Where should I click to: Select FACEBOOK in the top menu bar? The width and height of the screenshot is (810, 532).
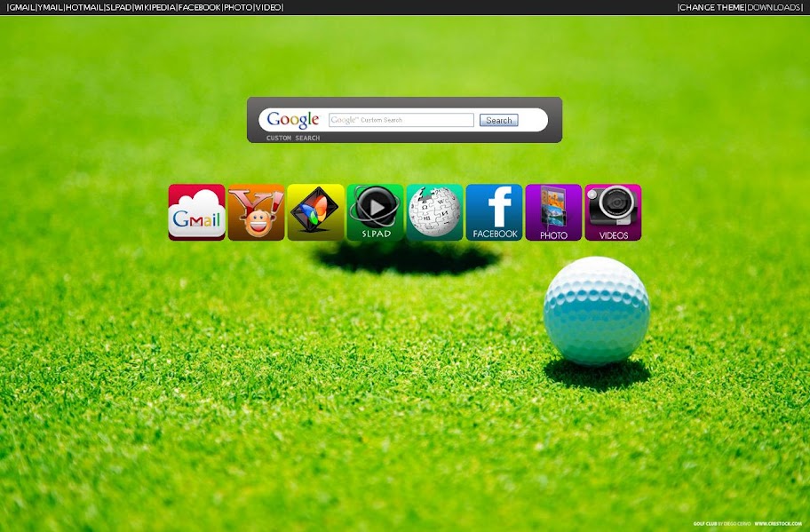(200, 7)
